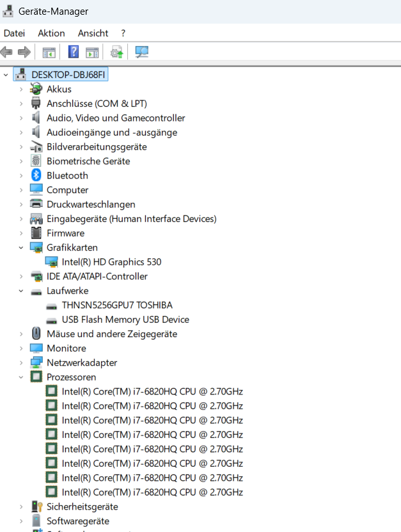Click the Anschlüsse (COM & LPT) port icon
This screenshot has height=532, width=401.
(36, 103)
